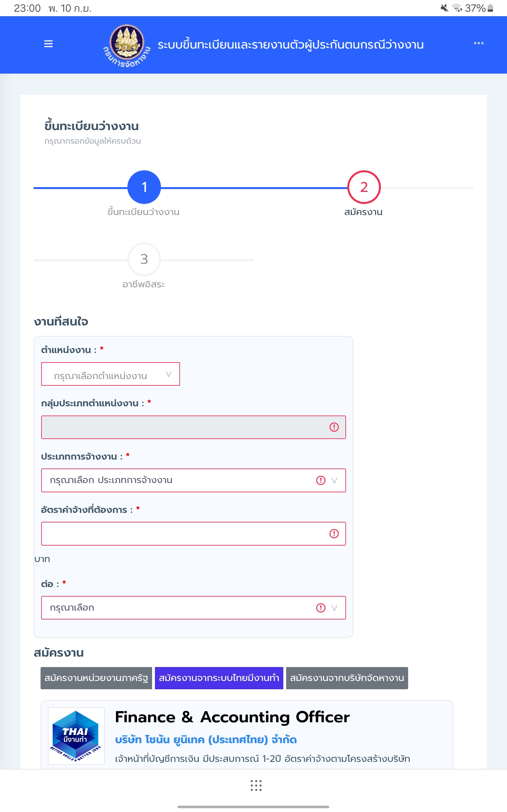
Task: Click the บริษัท โซนัน ยูนิเทค company link
Action: click(206, 740)
